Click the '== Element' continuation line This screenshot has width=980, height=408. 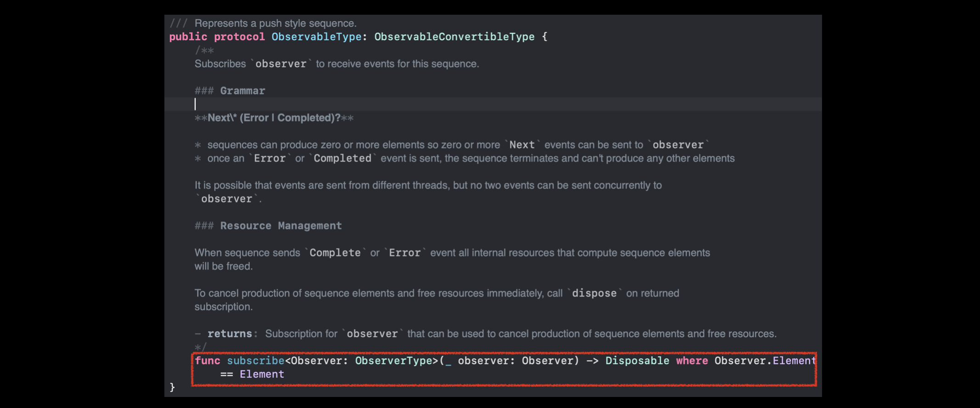252,374
